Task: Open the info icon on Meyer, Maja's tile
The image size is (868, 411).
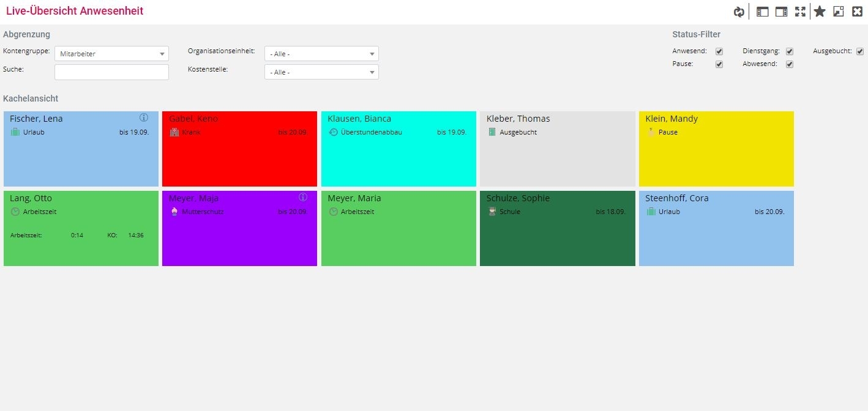Action: pos(302,197)
